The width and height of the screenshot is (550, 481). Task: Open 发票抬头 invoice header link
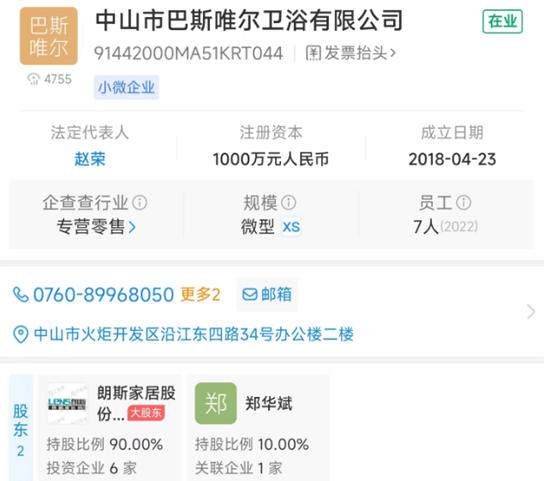tap(351, 53)
